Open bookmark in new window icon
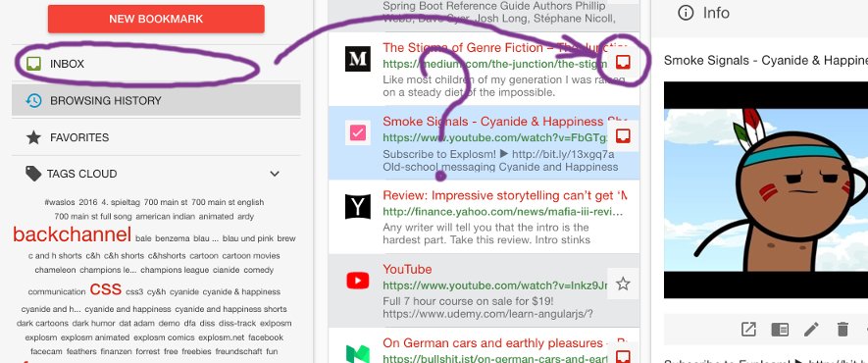The height and width of the screenshot is (363, 868). [748, 330]
